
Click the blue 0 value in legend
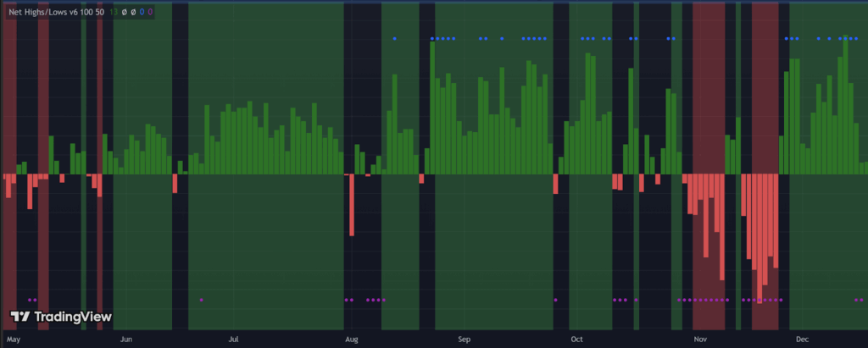[141, 13]
